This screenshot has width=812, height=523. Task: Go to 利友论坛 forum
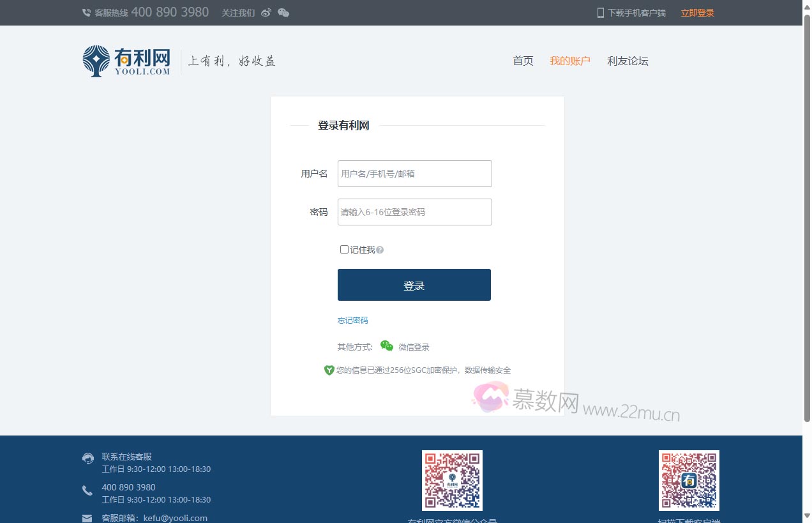(x=628, y=61)
